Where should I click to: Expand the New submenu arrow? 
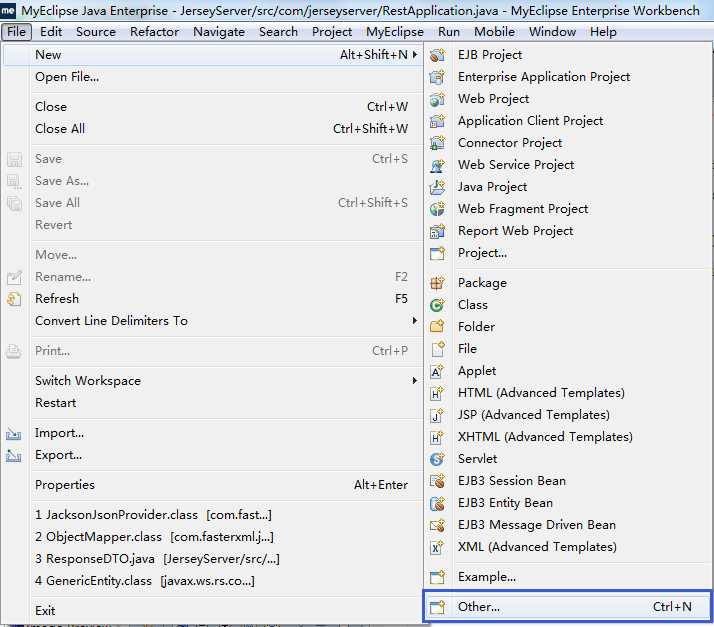pos(415,55)
